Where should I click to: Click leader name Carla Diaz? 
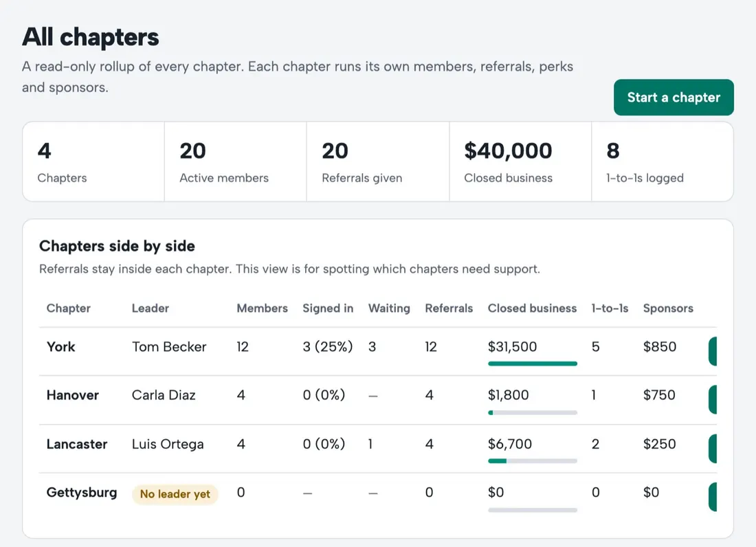click(164, 395)
